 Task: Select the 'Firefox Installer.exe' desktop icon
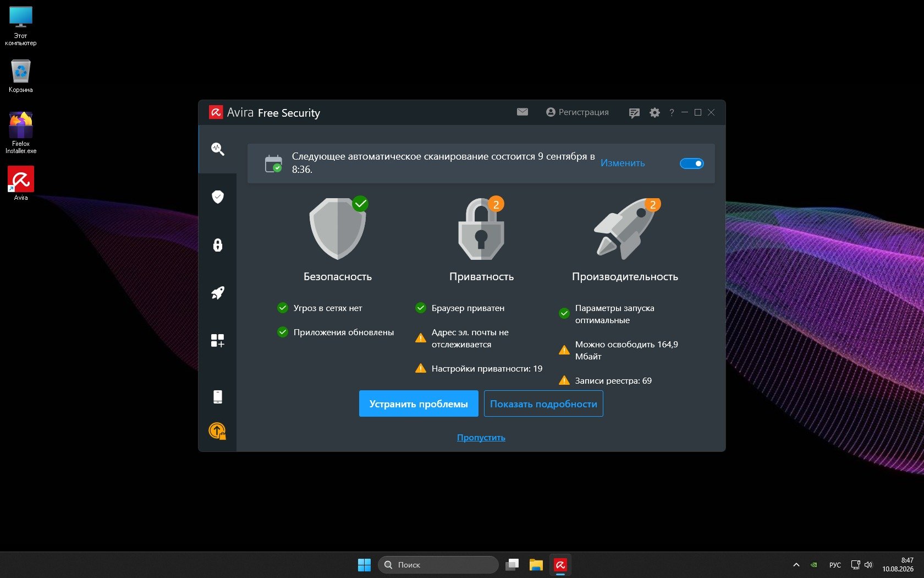(x=21, y=133)
